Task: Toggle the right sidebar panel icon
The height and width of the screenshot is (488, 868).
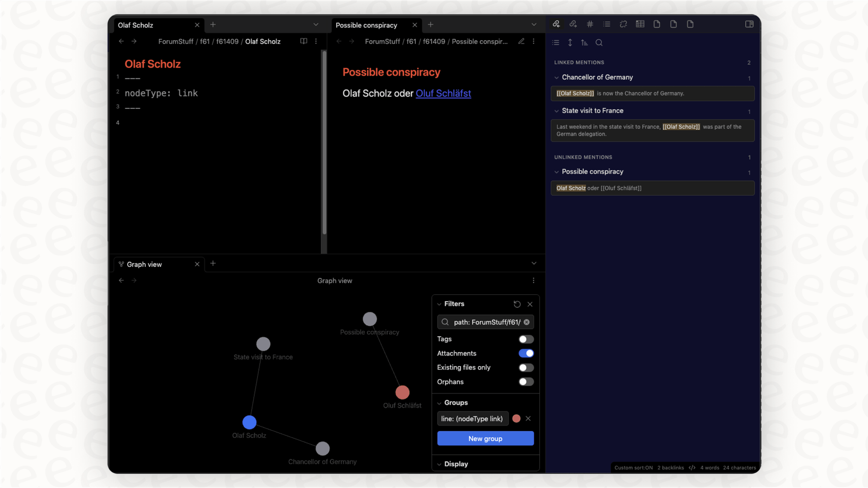Action: [749, 24]
